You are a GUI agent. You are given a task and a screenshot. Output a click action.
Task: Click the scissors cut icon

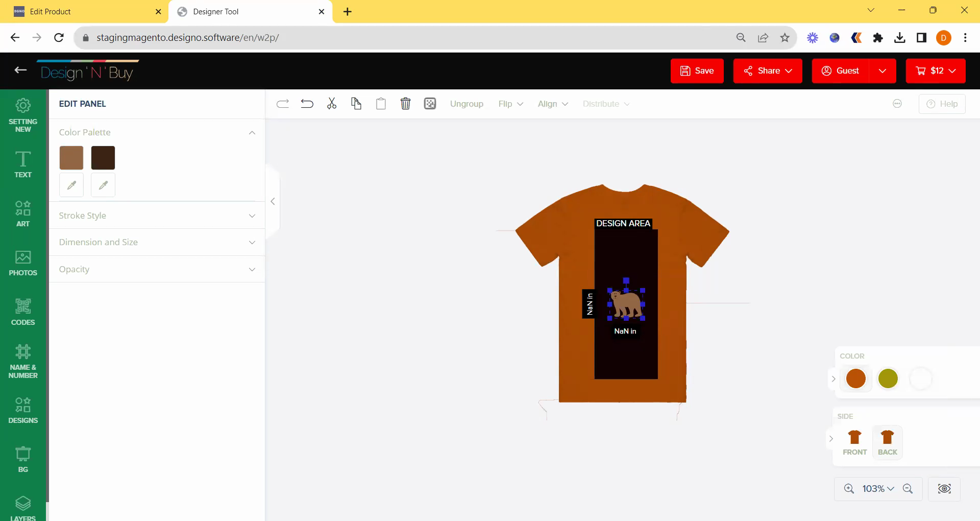[x=332, y=104]
